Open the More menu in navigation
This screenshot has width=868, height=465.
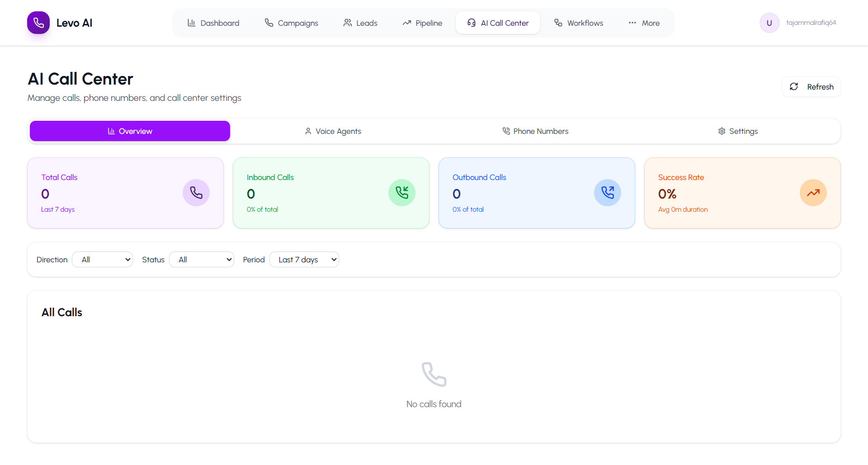[x=644, y=23]
